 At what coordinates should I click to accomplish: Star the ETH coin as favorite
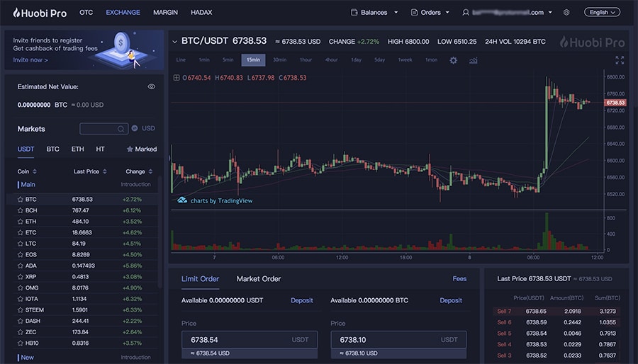click(x=19, y=222)
